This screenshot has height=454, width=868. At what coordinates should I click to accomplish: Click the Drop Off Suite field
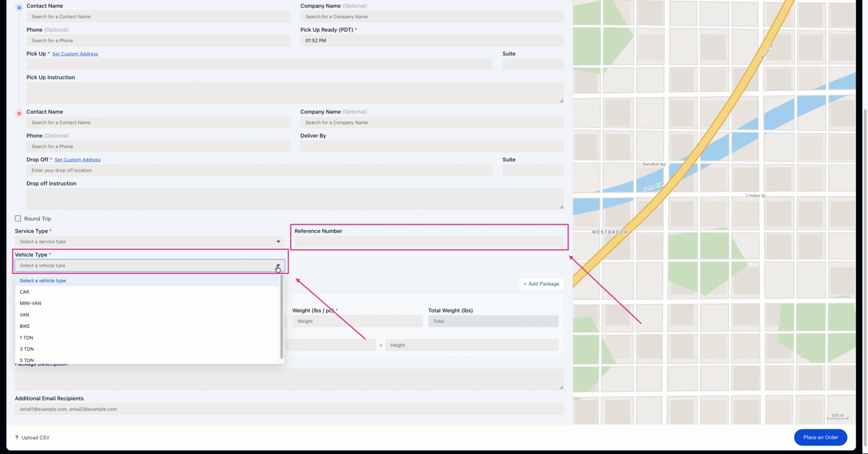(x=533, y=170)
